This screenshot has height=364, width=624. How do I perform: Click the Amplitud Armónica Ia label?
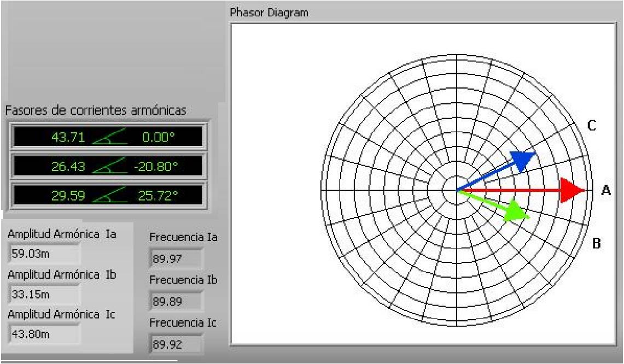pos(62,234)
